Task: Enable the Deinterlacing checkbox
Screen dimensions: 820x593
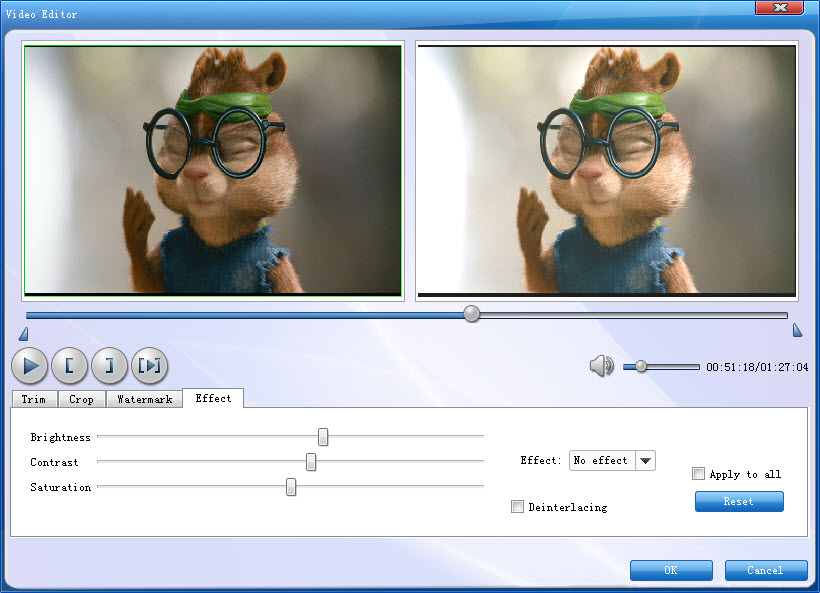Action: pyautogui.click(x=517, y=507)
